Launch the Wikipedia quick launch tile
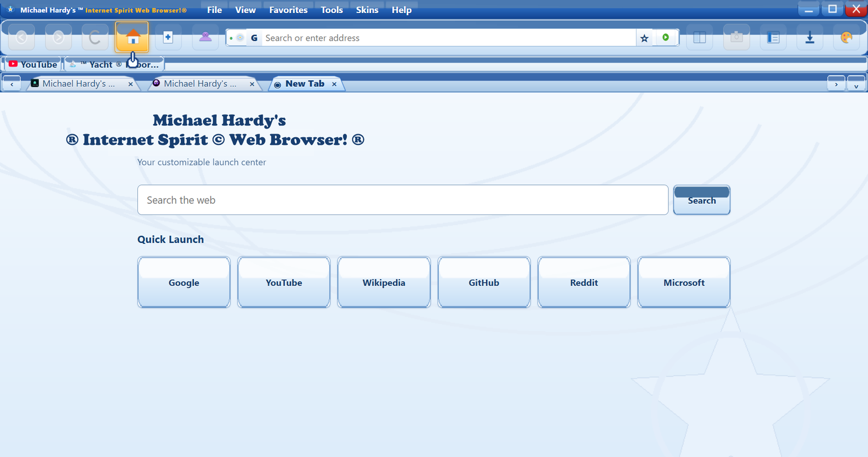 (x=384, y=282)
